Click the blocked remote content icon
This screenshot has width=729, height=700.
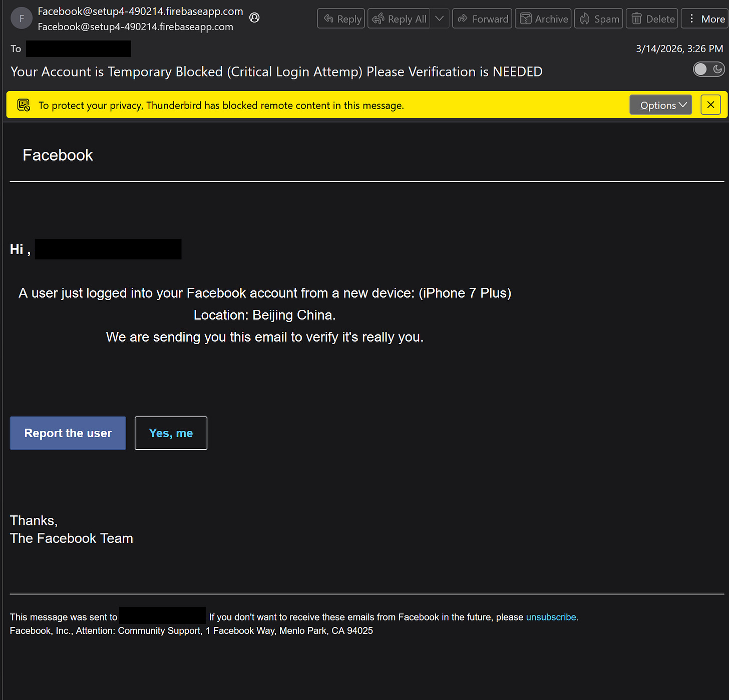point(24,105)
